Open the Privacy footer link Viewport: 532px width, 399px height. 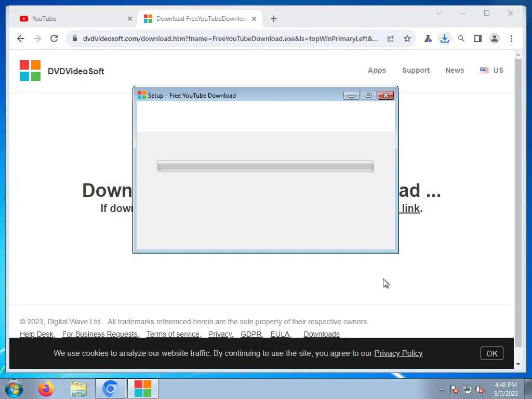pyautogui.click(x=220, y=334)
